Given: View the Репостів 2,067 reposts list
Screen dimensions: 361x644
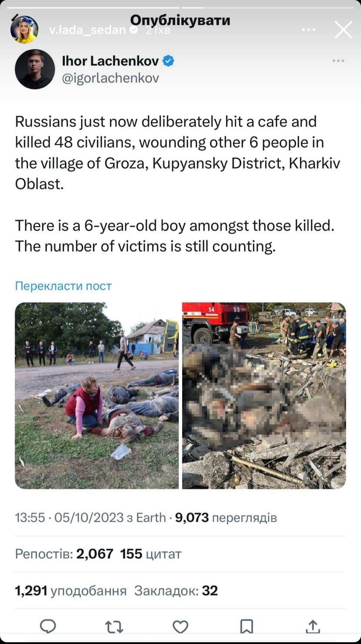Looking at the screenshot, I should (64, 554).
